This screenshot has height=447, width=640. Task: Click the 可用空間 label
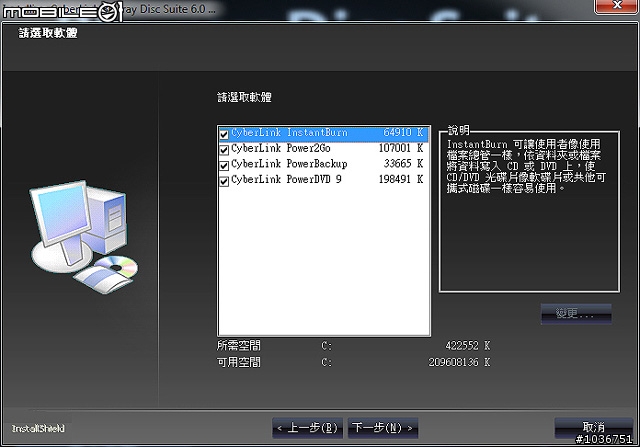239,362
